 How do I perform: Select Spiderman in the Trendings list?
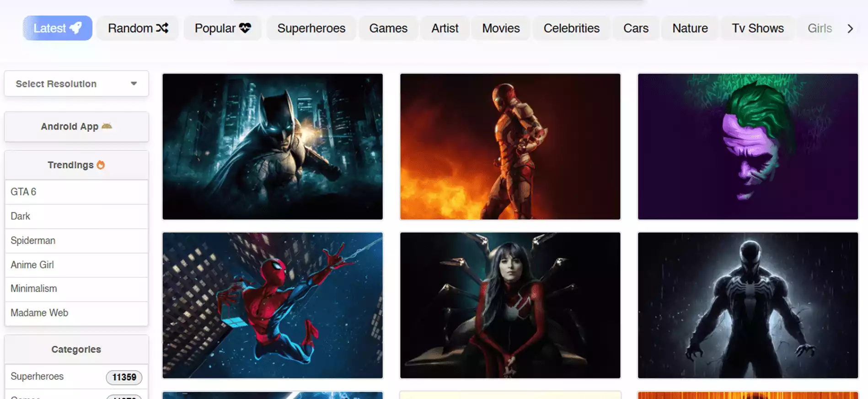point(33,240)
